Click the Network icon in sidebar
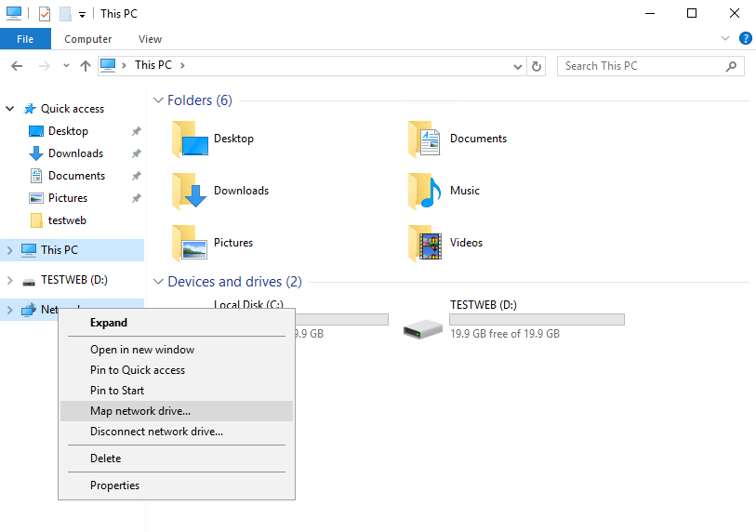Viewport: 756px width, 532px height. click(29, 309)
